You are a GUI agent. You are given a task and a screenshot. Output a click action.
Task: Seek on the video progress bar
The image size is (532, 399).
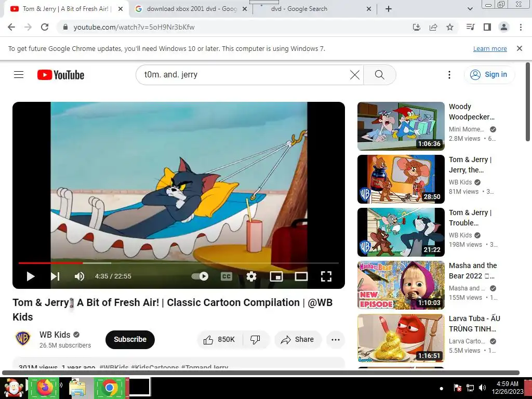[179, 263]
